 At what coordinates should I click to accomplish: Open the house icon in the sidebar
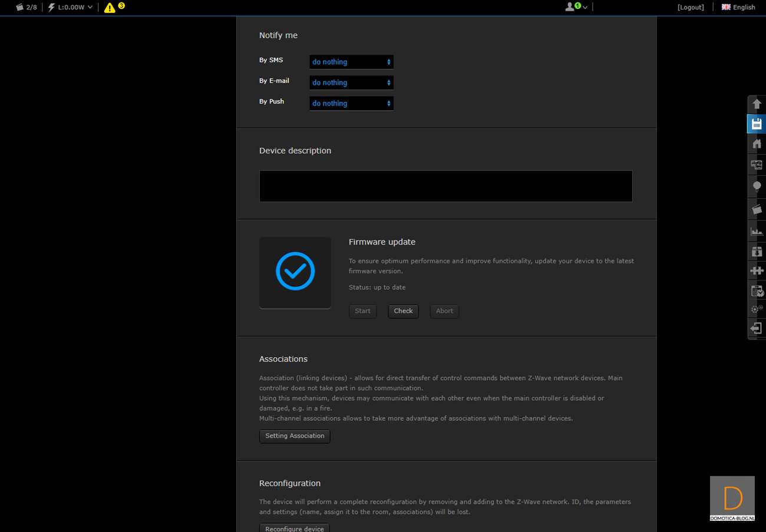point(757,144)
